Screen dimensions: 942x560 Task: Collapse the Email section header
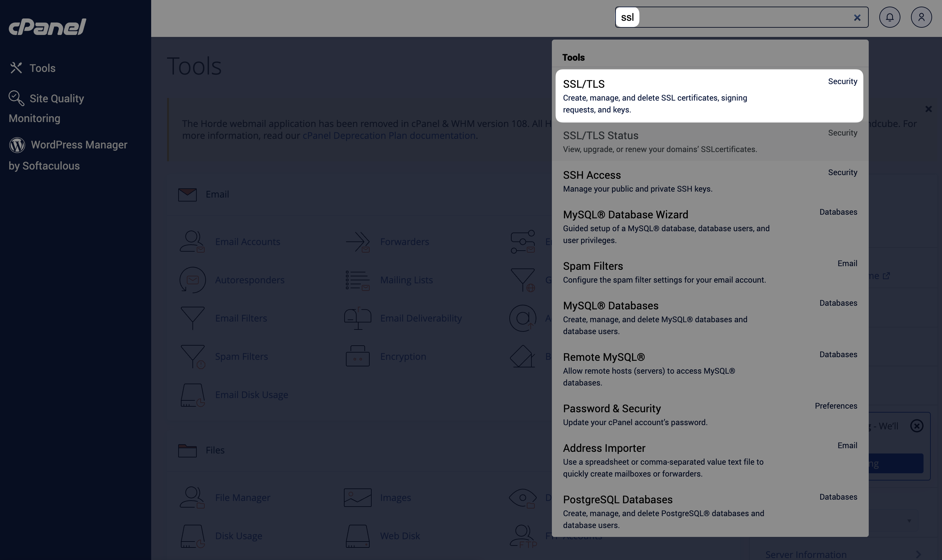tap(217, 194)
